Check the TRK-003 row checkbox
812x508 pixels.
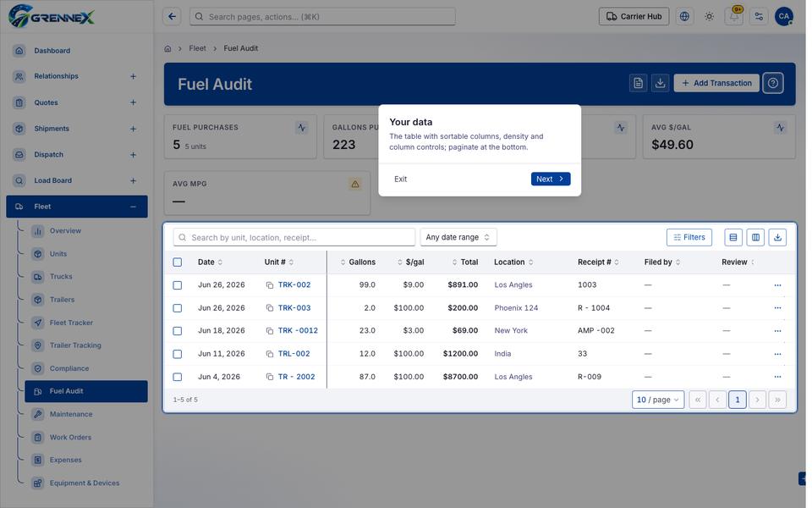coord(177,308)
